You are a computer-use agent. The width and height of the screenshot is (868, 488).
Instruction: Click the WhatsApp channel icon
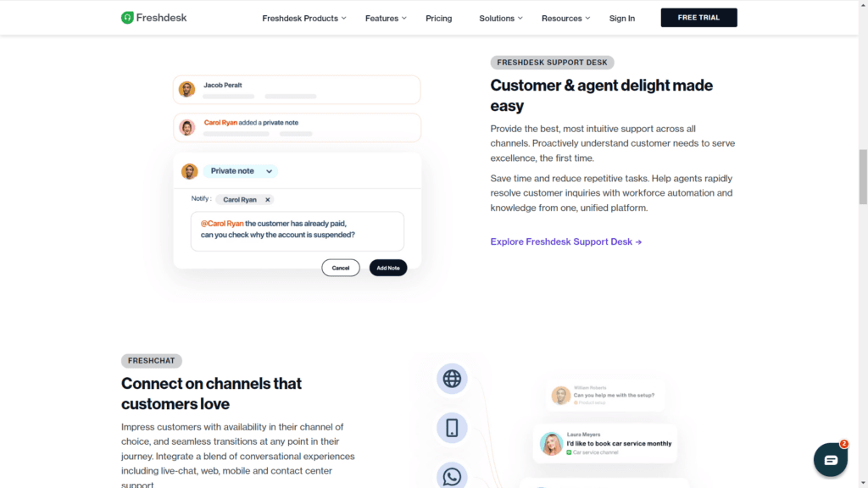(452, 475)
